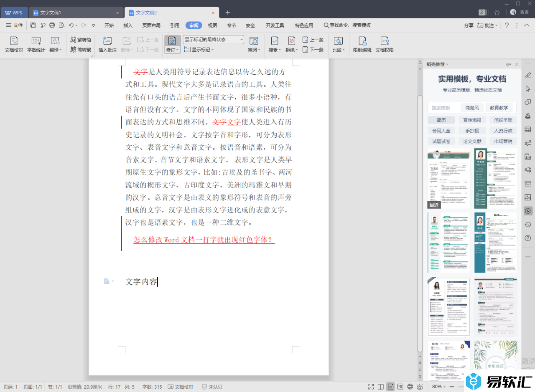This screenshot has width=535, height=392.
Task: Click 文档校对 in the status bar
Action: (x=181, y=387)
